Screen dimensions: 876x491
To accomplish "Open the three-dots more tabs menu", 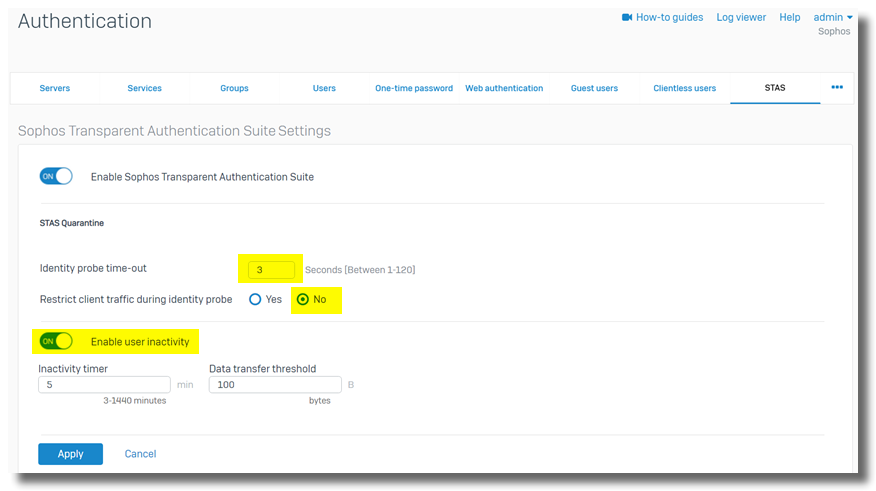I will [837, 87].
